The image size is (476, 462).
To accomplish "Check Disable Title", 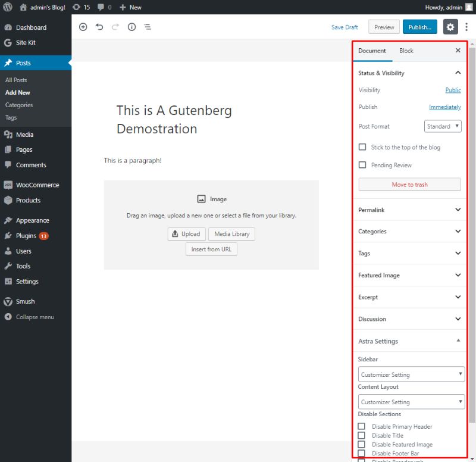I will (361, 435).
